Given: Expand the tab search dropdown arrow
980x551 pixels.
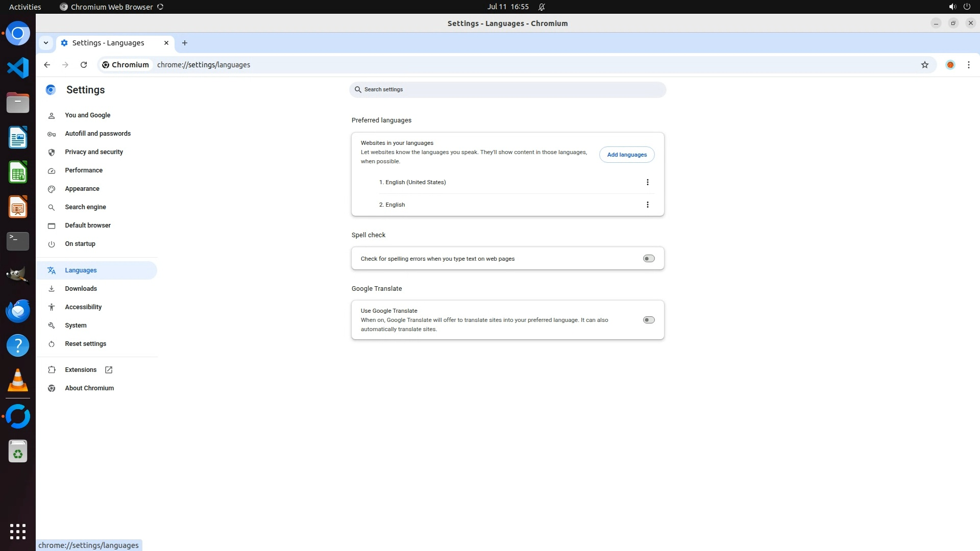Looking at the screenshot, I should pyautogui.click(x=46, y=43).
